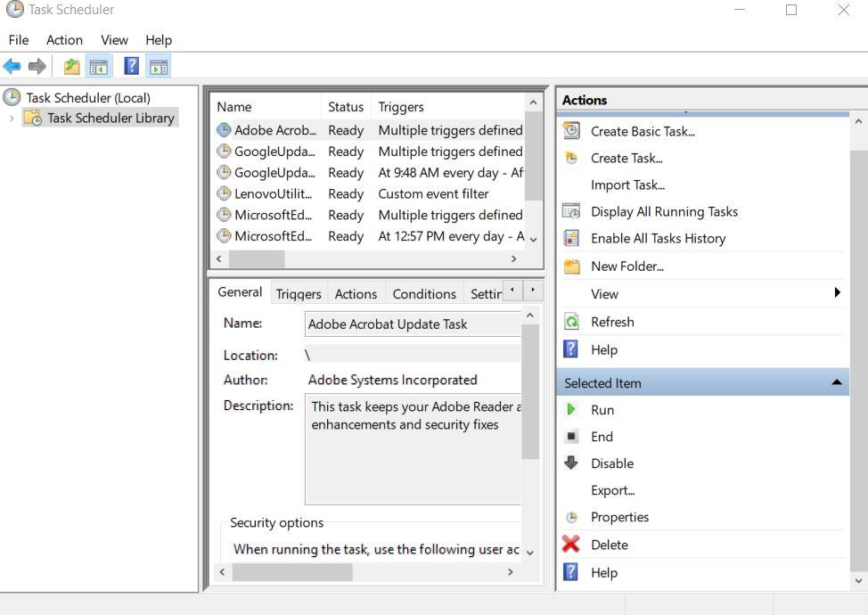Select the LenovoUtilit... task row

(x=368, y=193)
